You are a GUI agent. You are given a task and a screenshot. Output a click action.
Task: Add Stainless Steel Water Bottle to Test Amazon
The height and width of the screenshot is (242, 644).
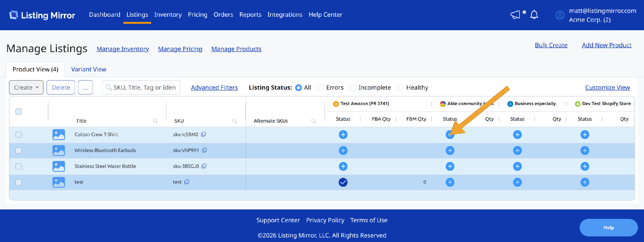(x=343, y=166)
